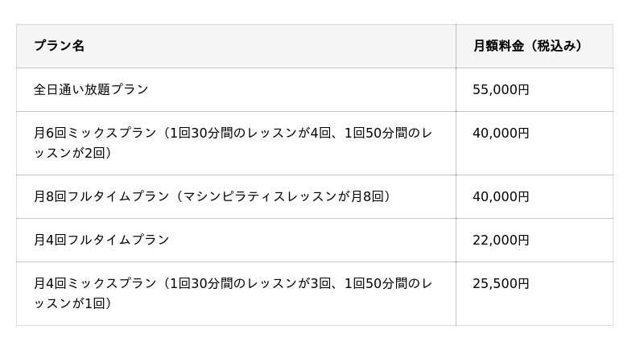Click the wrapped text ッスンが1回)
The width and height of the screenshot is (644, 350).
coord(72,303)
